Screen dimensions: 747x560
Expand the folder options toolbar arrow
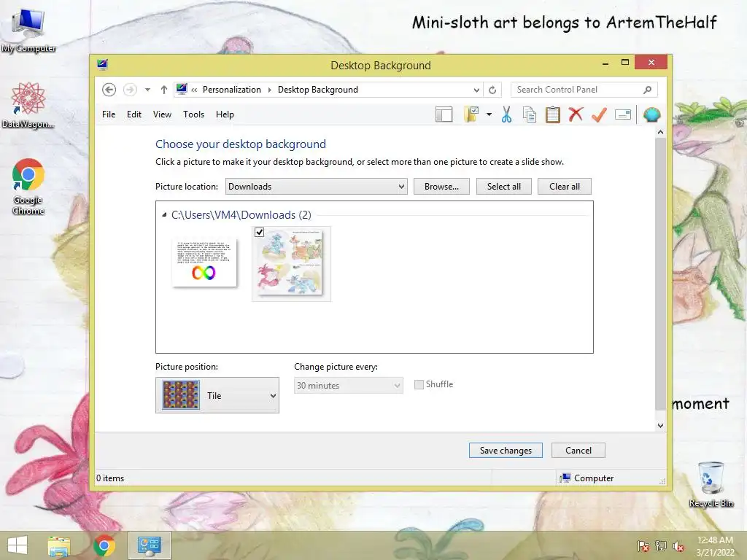(489, 114)
